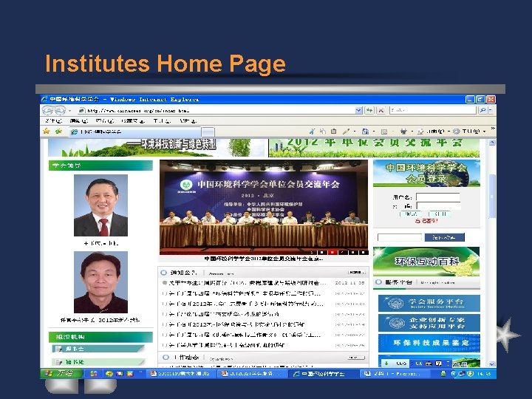Screen dimensions: 532x399
Task: Open the recent pages dropdown beside Forward
Action: [x=69, y=111]
